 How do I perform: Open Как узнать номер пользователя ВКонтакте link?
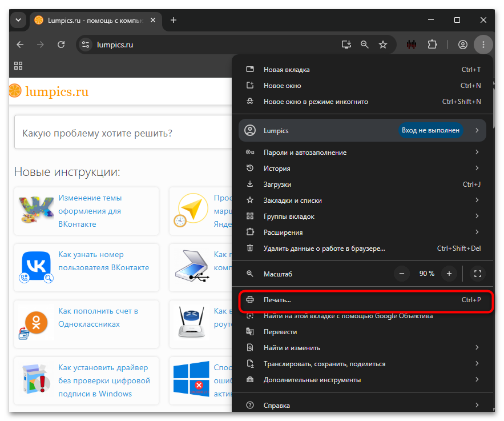click(103, 261)
